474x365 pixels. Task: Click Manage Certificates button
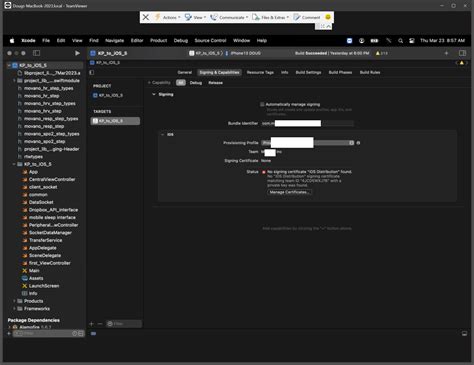tap(289, 192)
